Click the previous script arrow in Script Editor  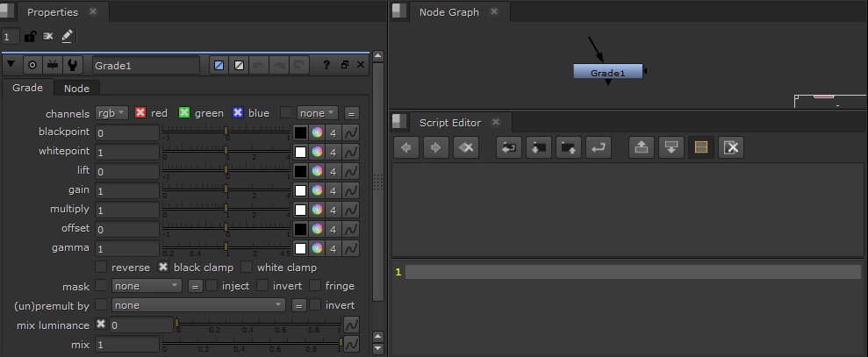tap(406, 147)
